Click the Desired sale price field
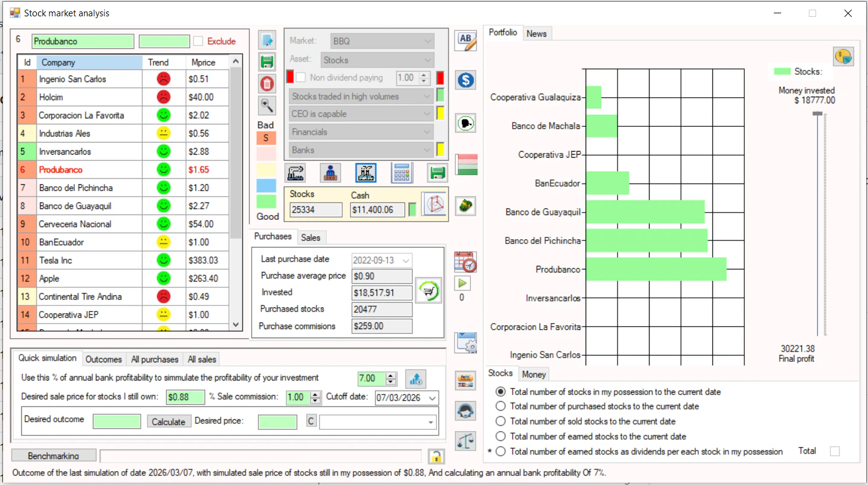868x485 pixels. coord(187,397)
